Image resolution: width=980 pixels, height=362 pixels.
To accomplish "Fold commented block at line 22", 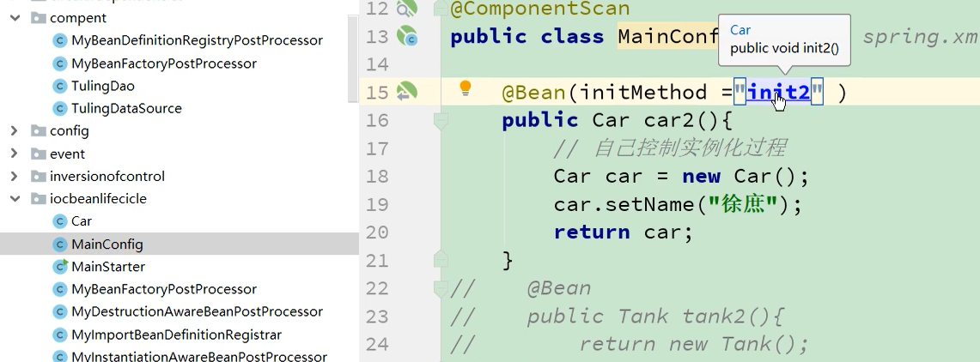I will pos(441,287).
